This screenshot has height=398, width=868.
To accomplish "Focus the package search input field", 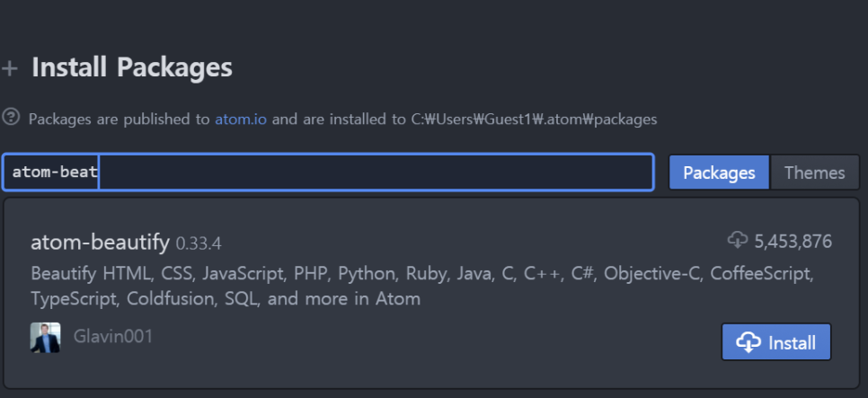I will [x=328, y=172].
